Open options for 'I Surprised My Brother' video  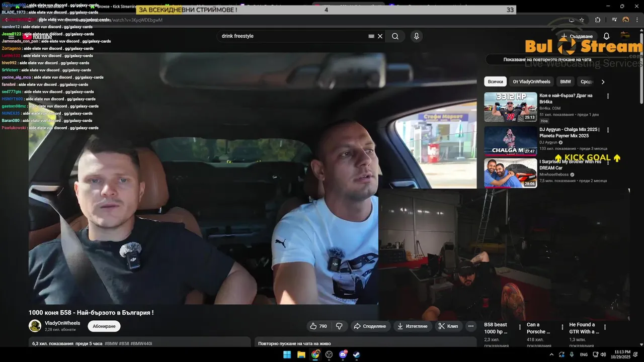(608, 162)
